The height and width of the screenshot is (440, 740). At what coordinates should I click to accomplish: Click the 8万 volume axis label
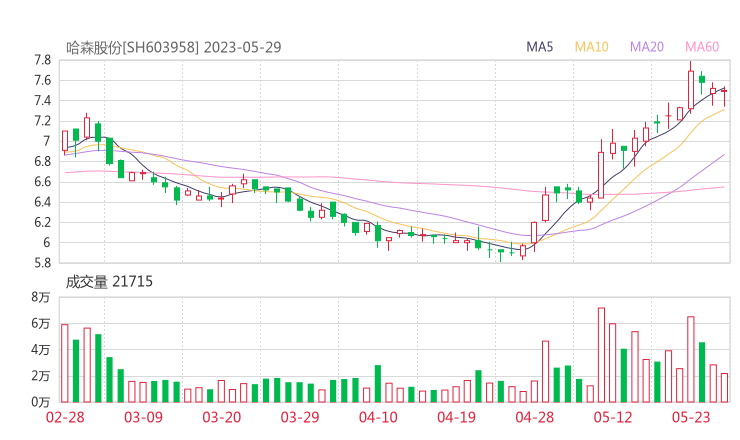pos(41,297)
